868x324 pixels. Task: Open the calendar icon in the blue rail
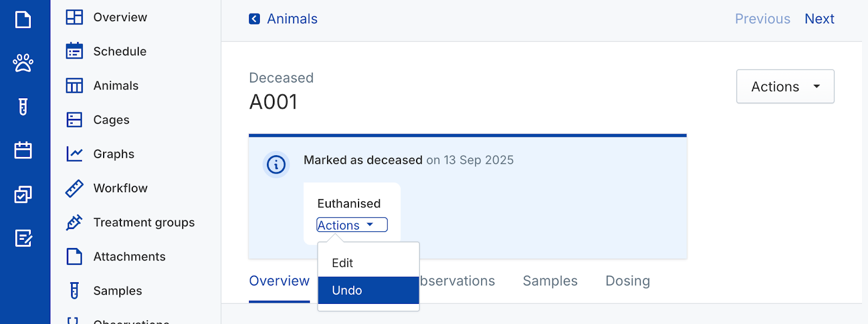pyautogui.click(x=23, y=150)
